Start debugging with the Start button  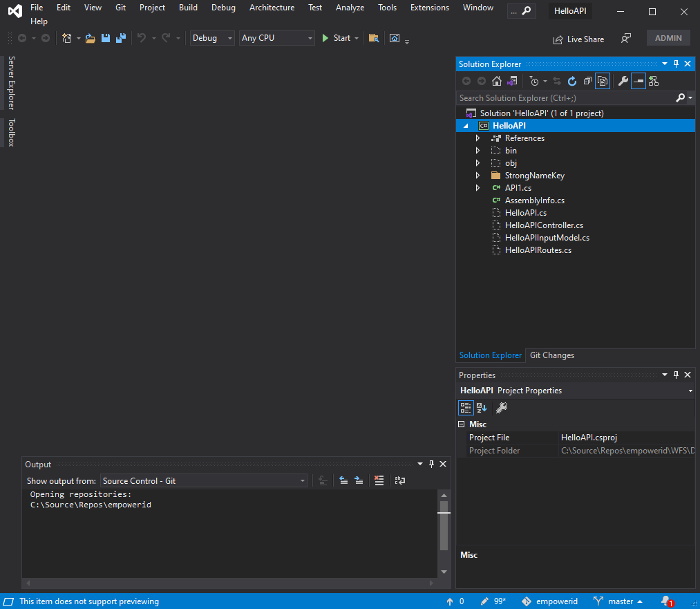337,38
